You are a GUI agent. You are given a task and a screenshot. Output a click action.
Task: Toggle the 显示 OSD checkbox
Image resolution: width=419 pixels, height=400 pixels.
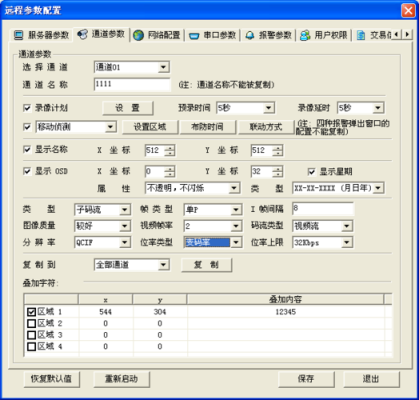pos(27,171)
